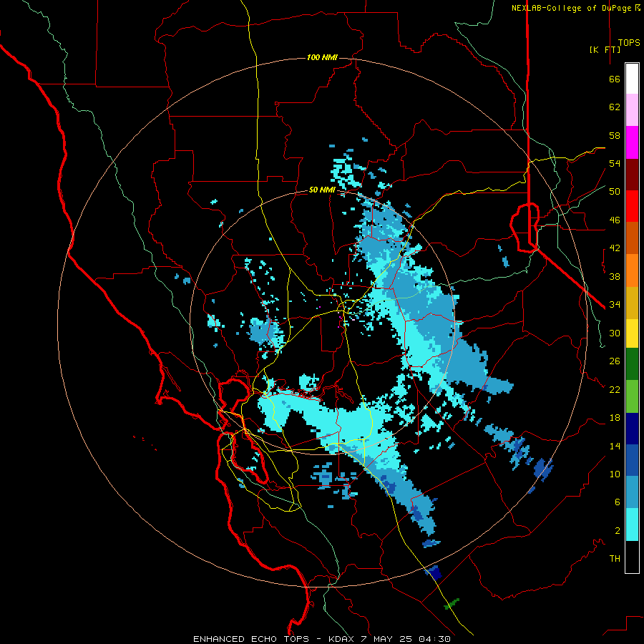
Task: Click the '[K FT]' units label
Action: point(605,49)
